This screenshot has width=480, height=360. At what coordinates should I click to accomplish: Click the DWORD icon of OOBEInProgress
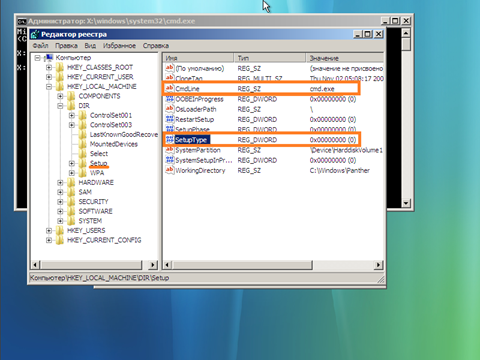[170, 99]
